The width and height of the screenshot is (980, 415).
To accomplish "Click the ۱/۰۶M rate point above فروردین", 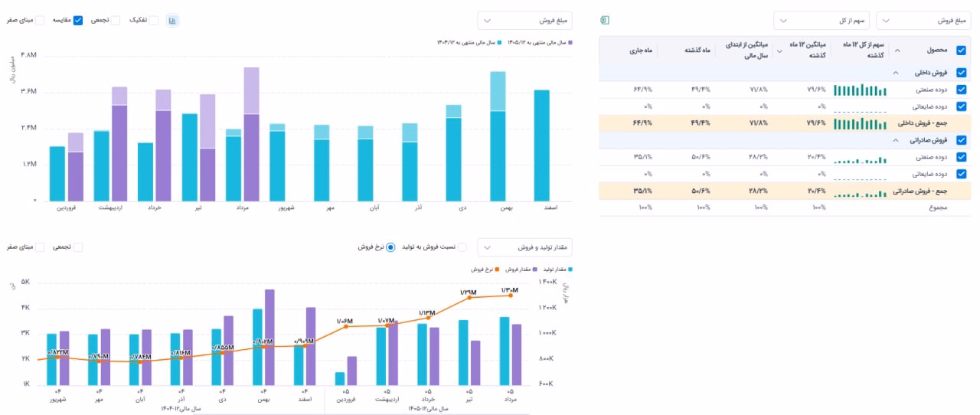I will [345, 326].
